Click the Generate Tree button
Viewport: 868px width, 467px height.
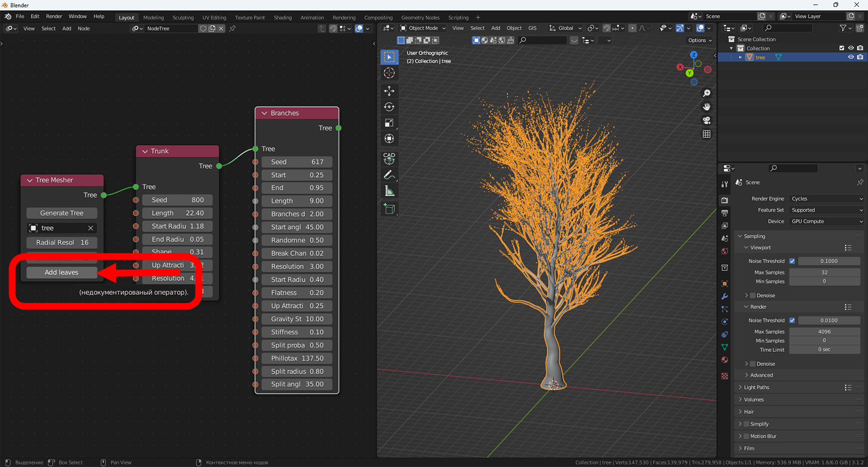pos(62,213)
